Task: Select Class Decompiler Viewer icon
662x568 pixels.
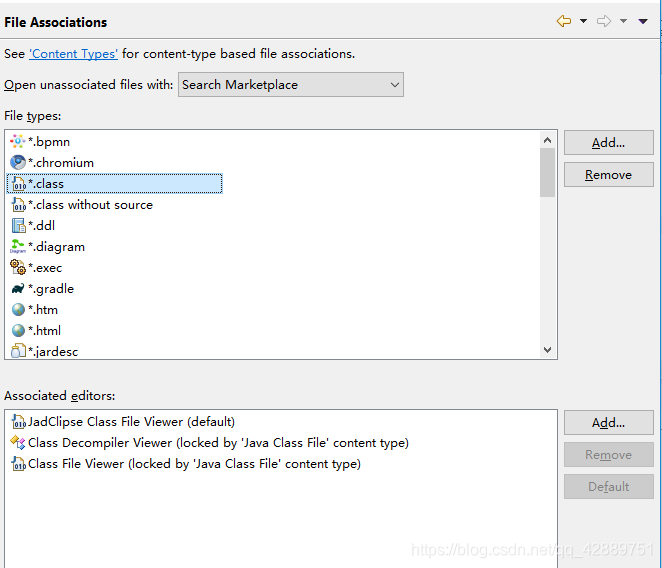Action: click(18, 443)
